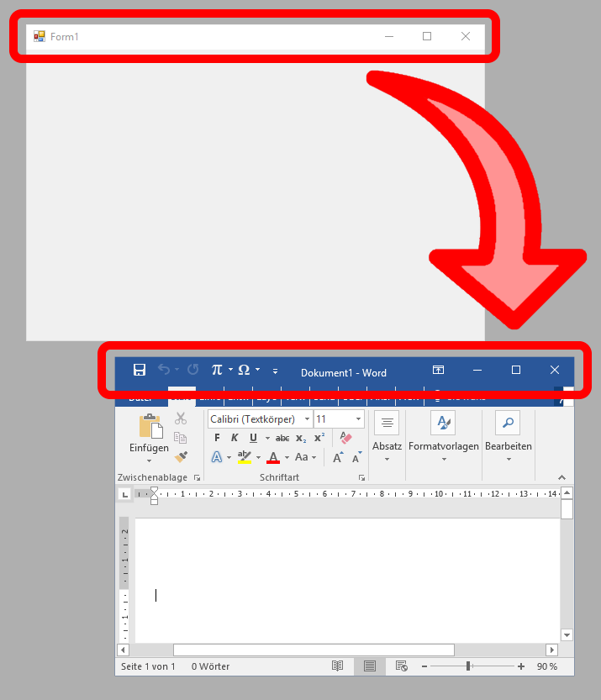This screenshot has width=601, height=700.
Task: Click the Redo icon in Word's quick access toolbar
Action: point(192,370)
